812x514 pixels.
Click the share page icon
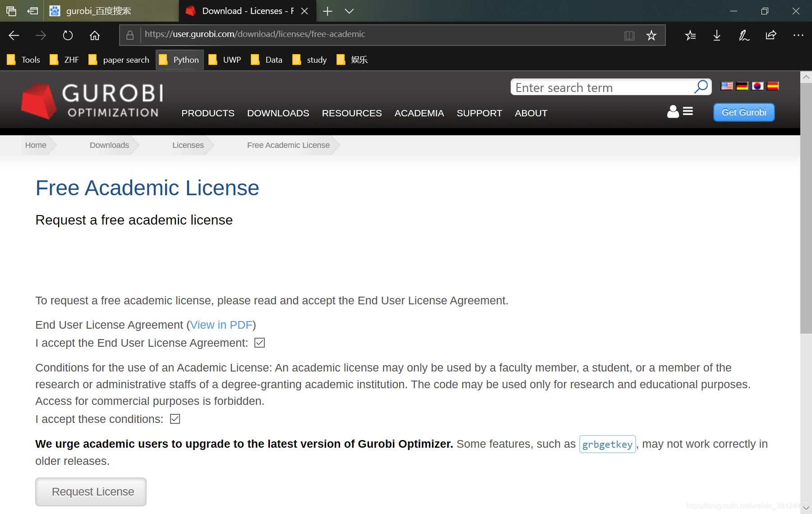[771, 35]
